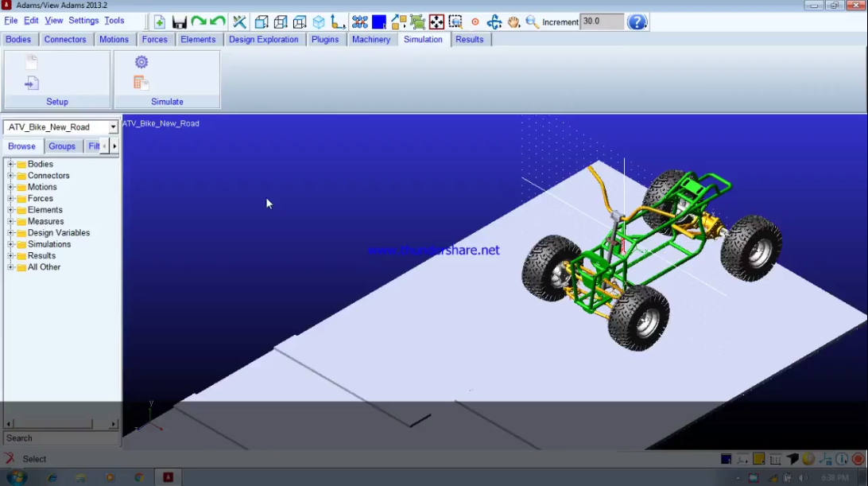
Task: Switch to the Design Exploration tab
Action: pyautogui.click(x=264, y=39)
